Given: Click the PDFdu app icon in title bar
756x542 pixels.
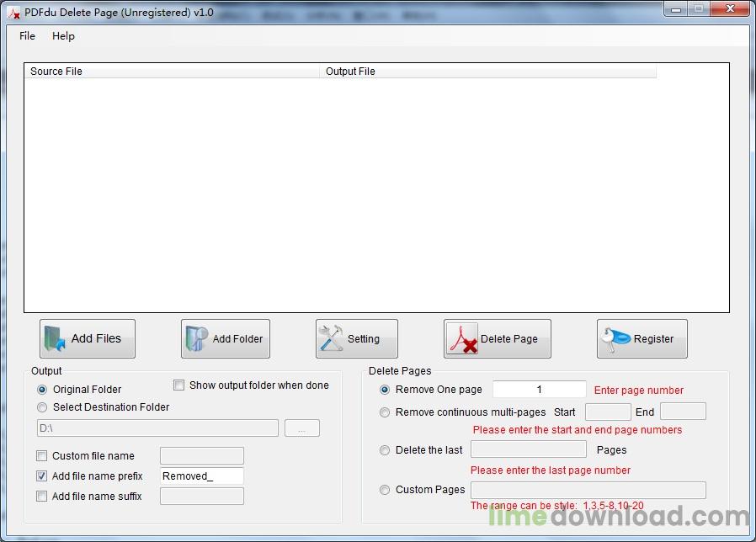Looking at the screenshot, I should pos(14,13).
